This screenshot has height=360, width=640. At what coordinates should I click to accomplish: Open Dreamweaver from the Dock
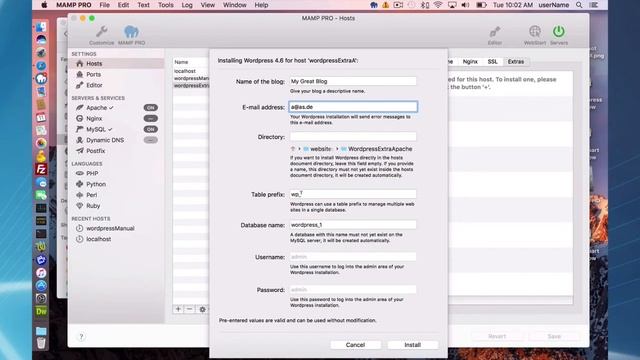[x=41, y=311]
